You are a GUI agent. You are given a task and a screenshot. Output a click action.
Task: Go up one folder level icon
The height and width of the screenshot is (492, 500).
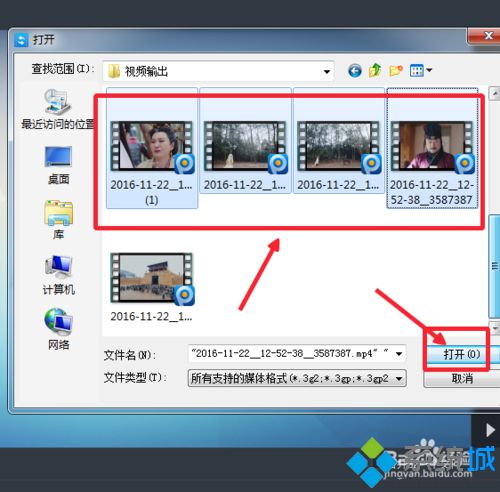coord(375,70)
